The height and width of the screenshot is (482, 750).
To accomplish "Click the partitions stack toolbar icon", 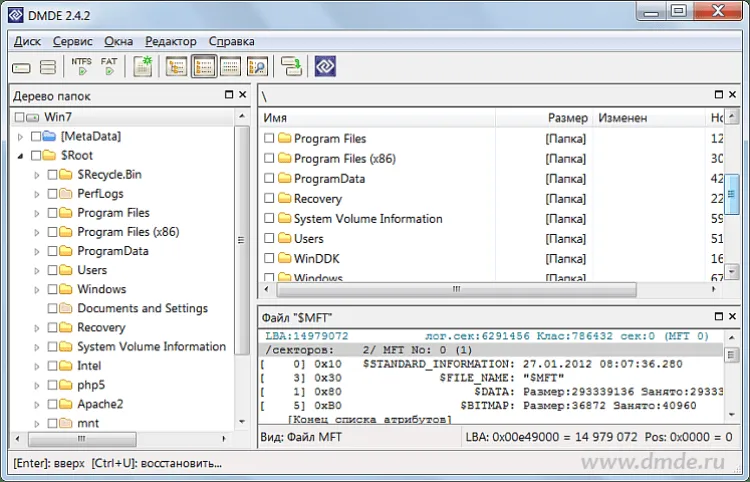I will (47, 67).
